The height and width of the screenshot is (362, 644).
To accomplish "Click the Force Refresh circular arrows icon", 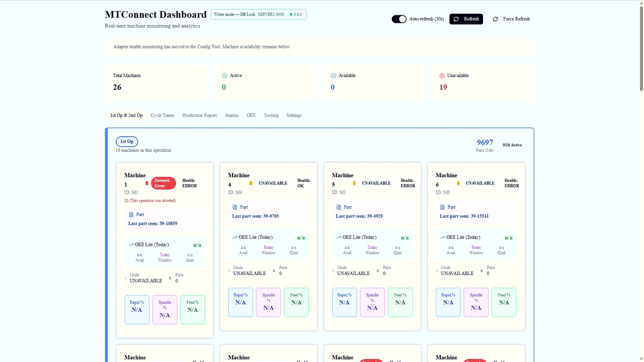I will click(x=495, y=19).
